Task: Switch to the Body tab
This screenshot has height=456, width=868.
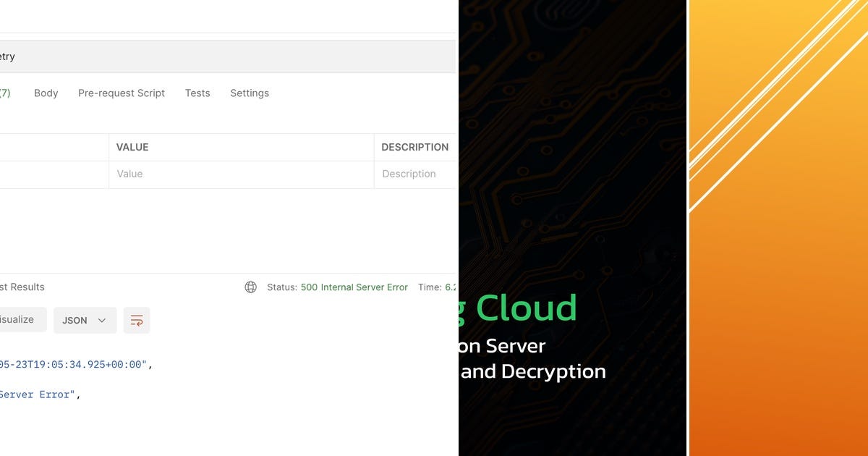Action: pyautogui.click(x=46, y=93)
